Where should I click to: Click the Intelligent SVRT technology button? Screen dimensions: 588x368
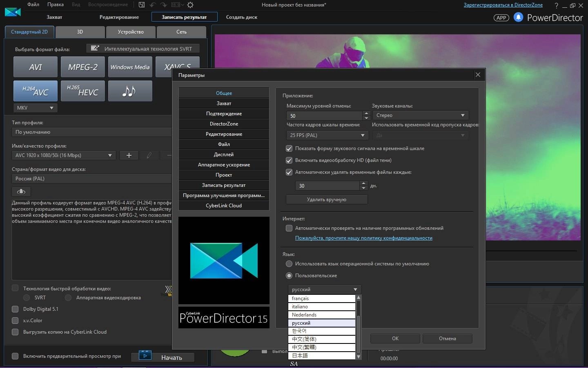click(x=143, y=49)
